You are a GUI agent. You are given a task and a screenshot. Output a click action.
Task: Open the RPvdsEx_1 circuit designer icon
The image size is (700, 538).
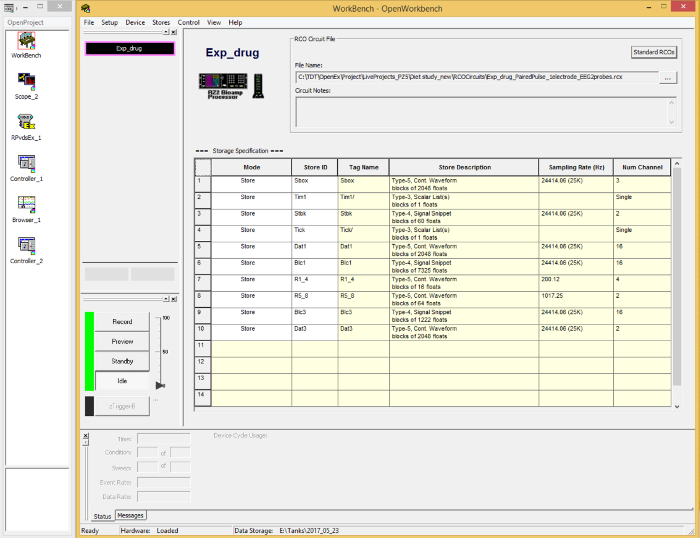[27, 125]
